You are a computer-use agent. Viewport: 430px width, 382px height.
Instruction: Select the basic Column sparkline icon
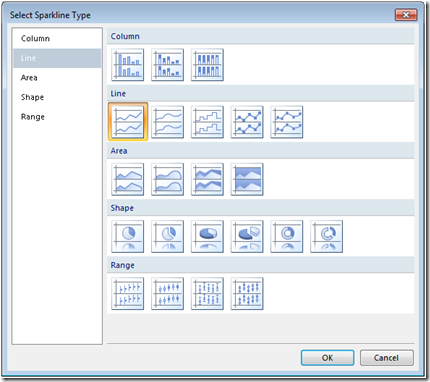(x=128, y=65)
